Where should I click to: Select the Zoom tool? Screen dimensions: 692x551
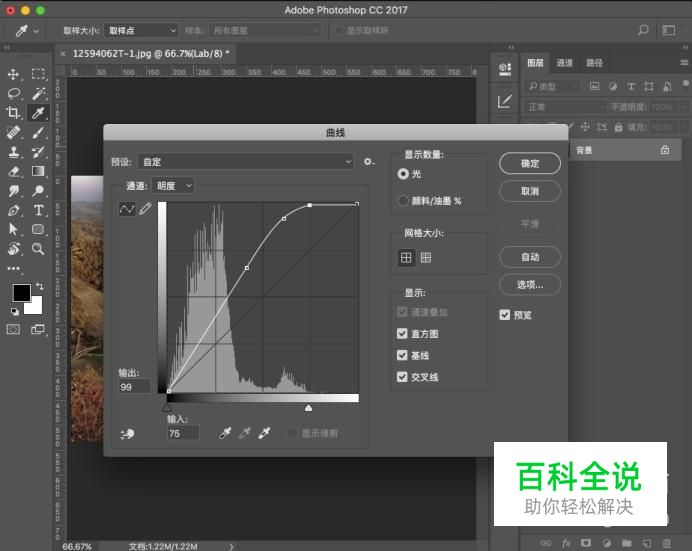pyautogui.click(x=38, y=249)
